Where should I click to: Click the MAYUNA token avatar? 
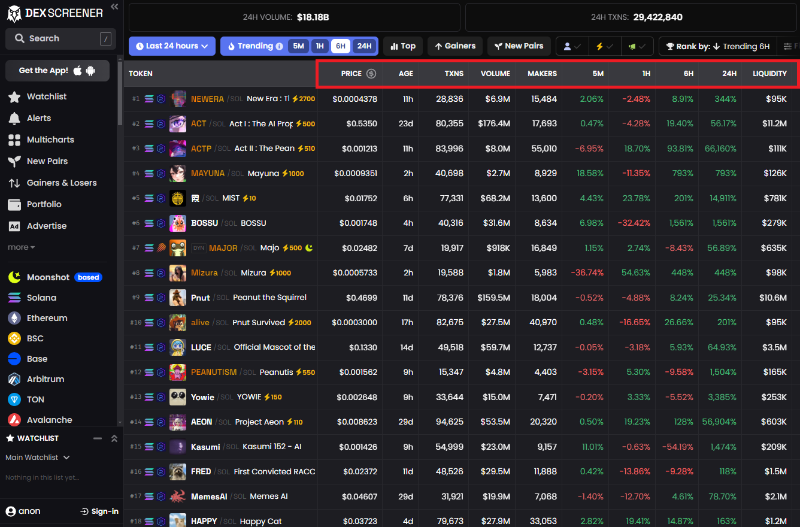pos(178,173)
